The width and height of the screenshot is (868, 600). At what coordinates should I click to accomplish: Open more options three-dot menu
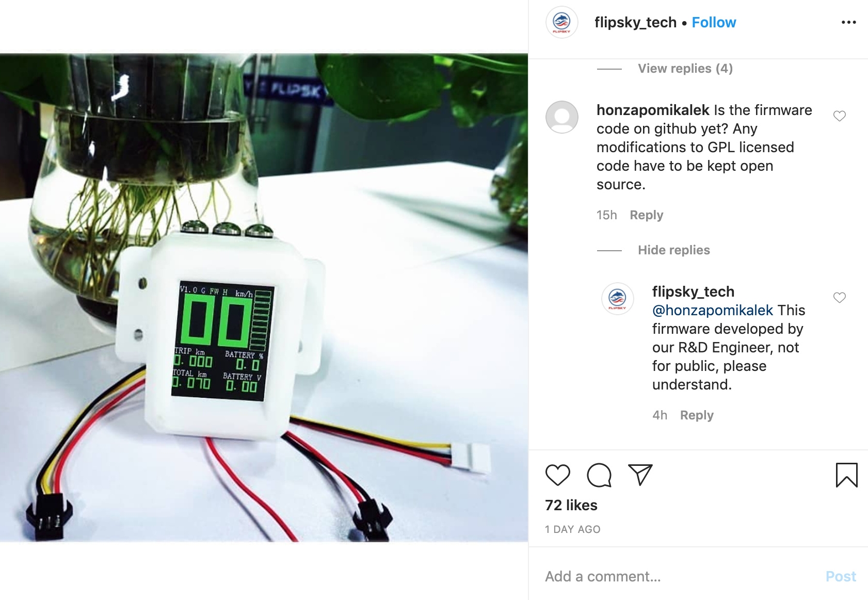click(848, 22)
